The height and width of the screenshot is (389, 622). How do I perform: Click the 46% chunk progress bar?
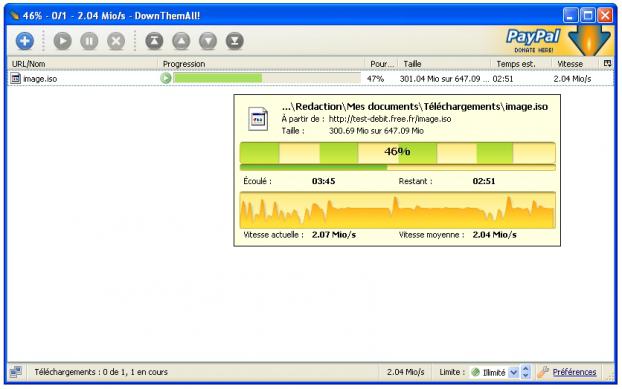point(397,153)
